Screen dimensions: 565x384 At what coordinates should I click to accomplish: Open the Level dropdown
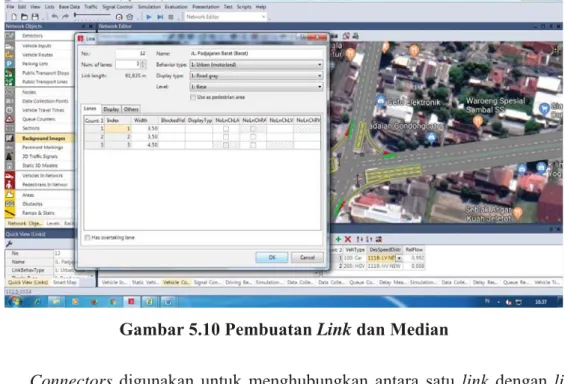click(x=256, y=87)
